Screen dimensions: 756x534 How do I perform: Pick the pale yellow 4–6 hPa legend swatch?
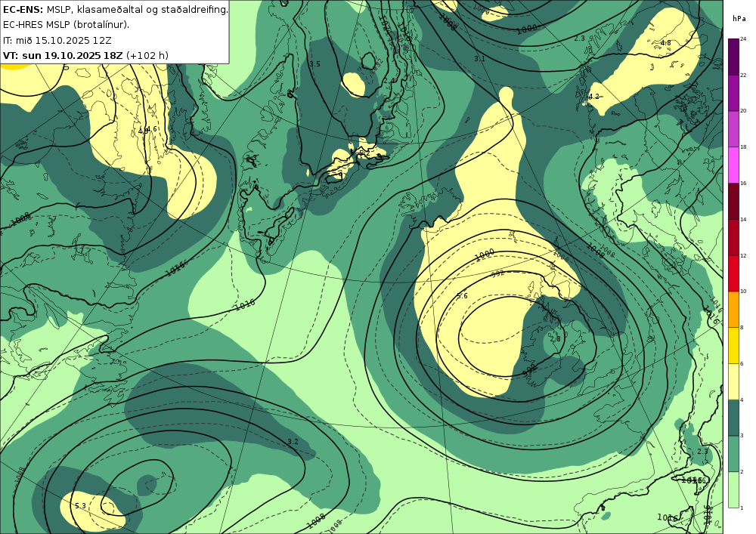click(733, 381)
